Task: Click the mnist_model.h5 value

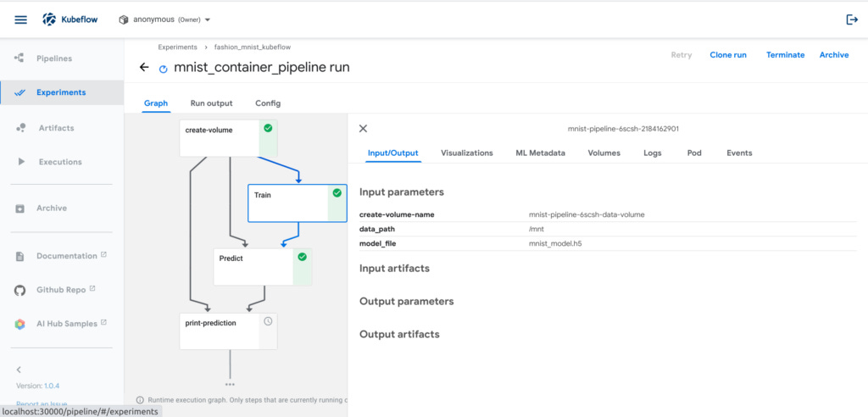Action: pyautogui.click(x=555, y=243)
